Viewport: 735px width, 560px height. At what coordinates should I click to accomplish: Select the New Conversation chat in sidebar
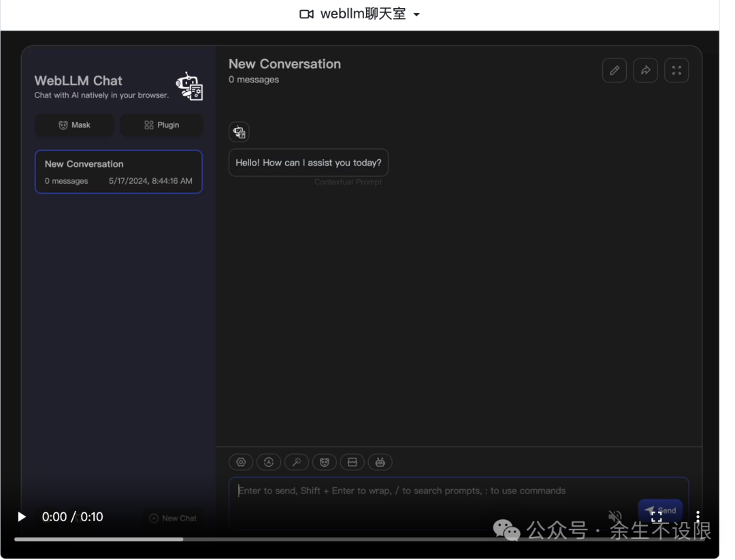click(x=118, y=171)
